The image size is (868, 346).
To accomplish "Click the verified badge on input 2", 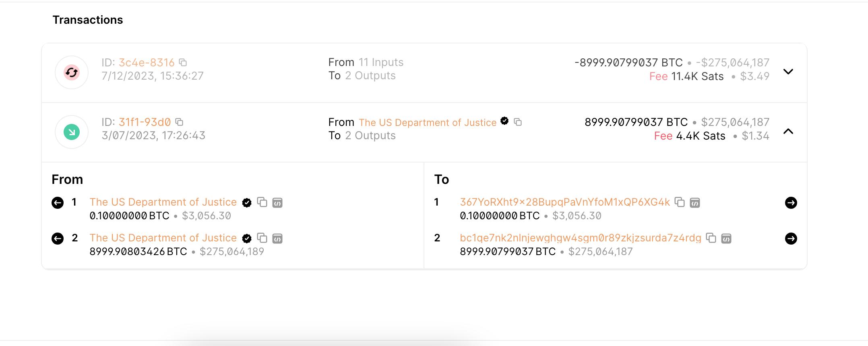I will pos(247,238).
